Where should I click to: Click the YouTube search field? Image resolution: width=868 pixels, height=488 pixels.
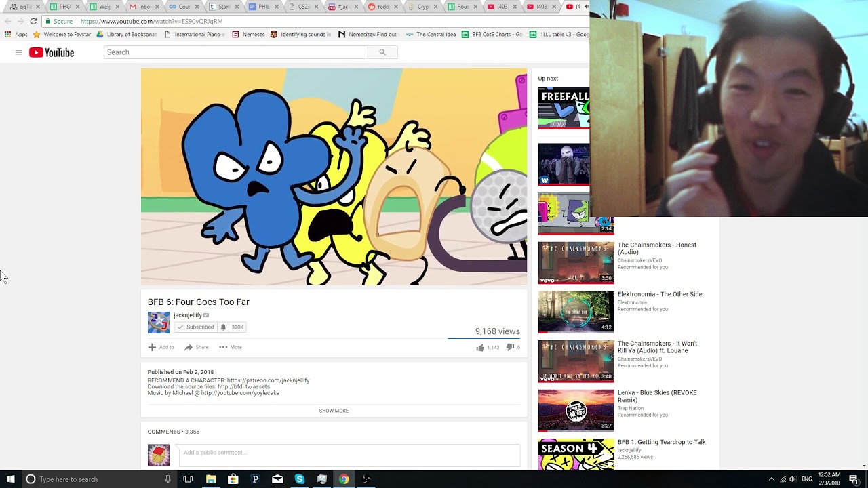click(x=236, y=52)
